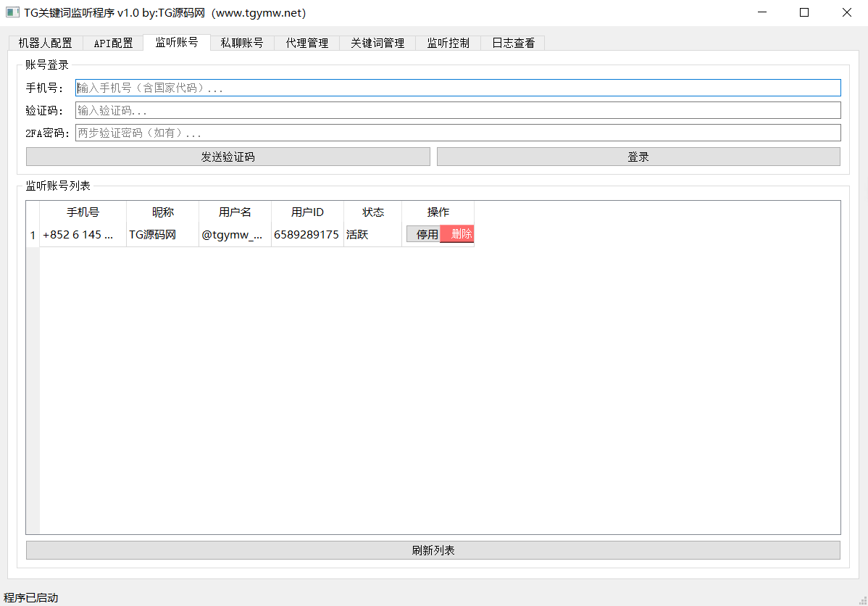Select the 手机号 column header

pyautogui.click(x=83, y=212)
